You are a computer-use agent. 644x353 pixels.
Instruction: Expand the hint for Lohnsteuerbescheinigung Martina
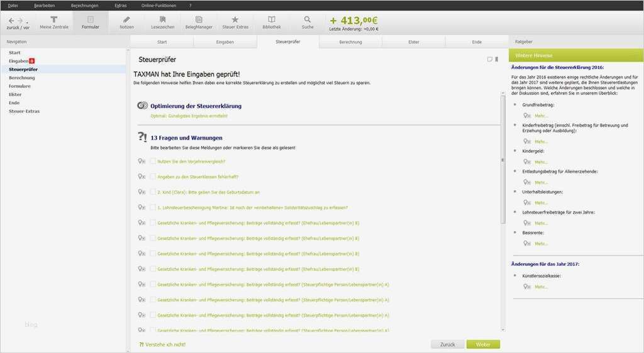click(142, 207)
